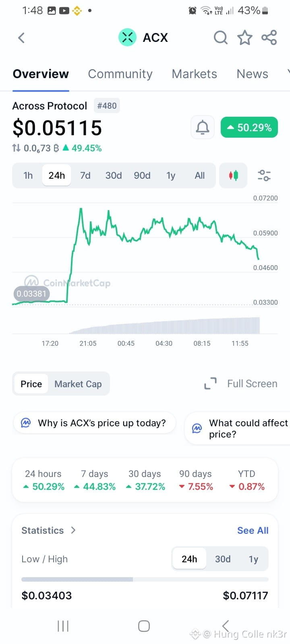Expand the Statistics section chevron
Image resolution: width=290 pixels, height=644 pixels.
(x=73, y=530)
